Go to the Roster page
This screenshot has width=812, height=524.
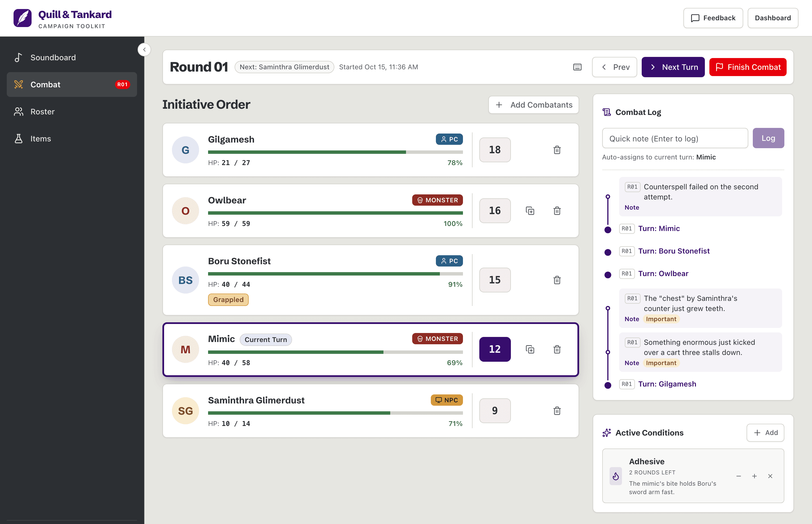(x=72, y=112)
